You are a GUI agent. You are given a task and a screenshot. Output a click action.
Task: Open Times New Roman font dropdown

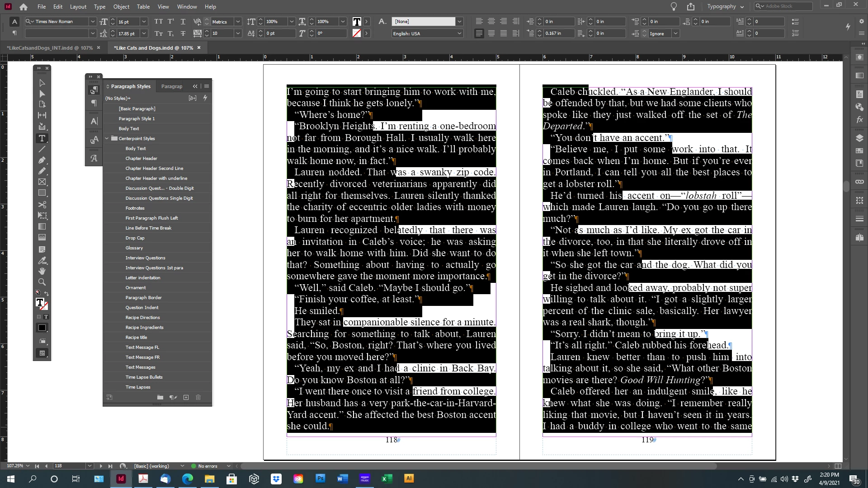pos(93,21)
